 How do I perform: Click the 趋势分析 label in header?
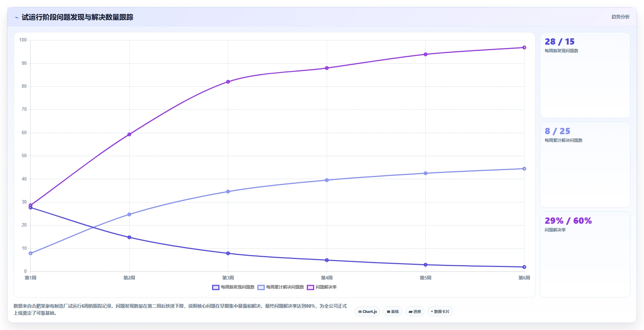pyautogui.click(x=620, y=17)
